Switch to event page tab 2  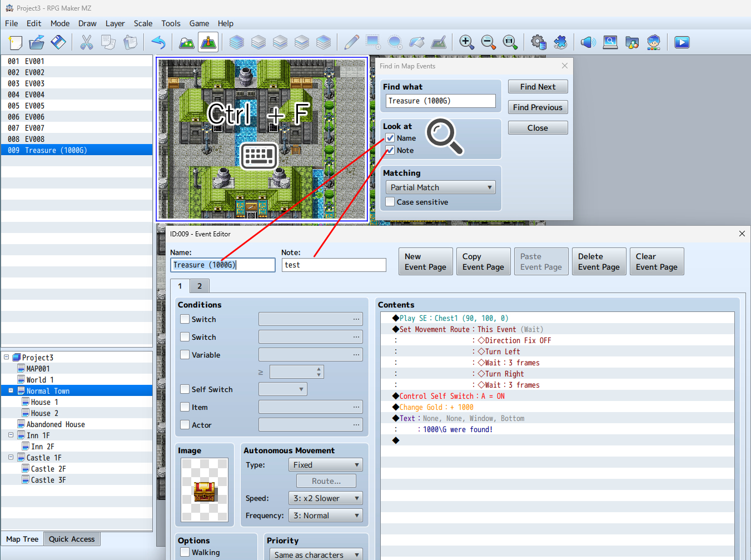pyautogui.click(x=200, y=286)
